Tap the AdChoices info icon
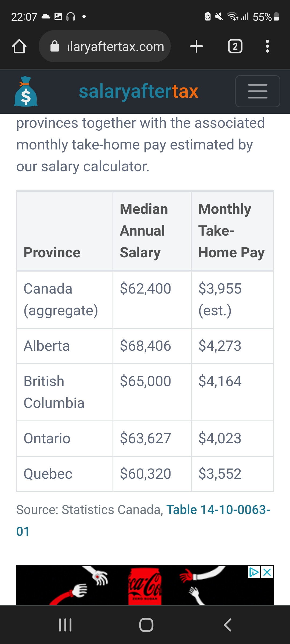The image size is (290, 644). click(254, 573)
